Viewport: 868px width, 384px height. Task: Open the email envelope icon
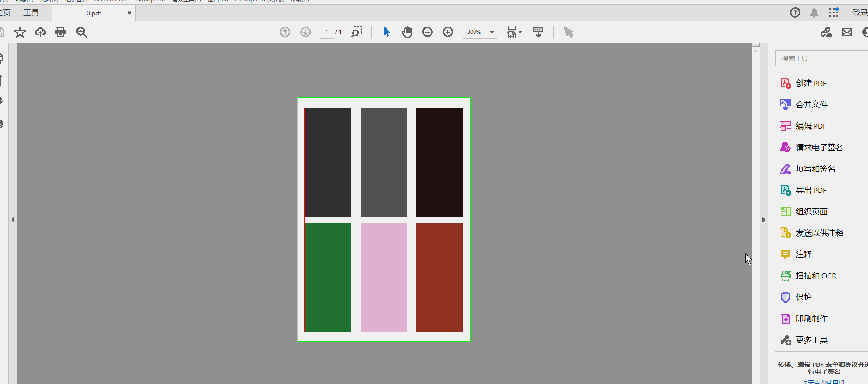847,32
